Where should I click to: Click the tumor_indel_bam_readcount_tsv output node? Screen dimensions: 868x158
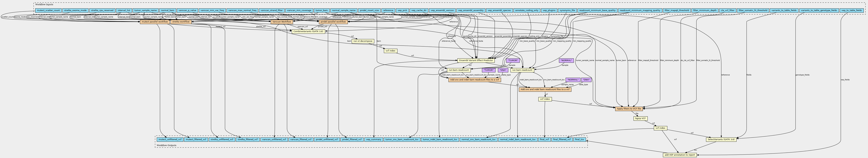440,139
